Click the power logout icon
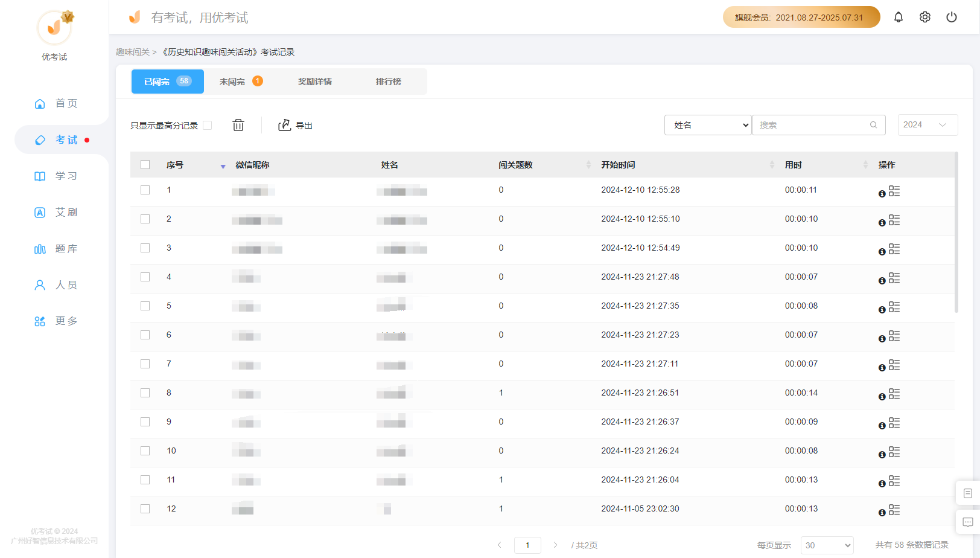 tap(952, 17)
